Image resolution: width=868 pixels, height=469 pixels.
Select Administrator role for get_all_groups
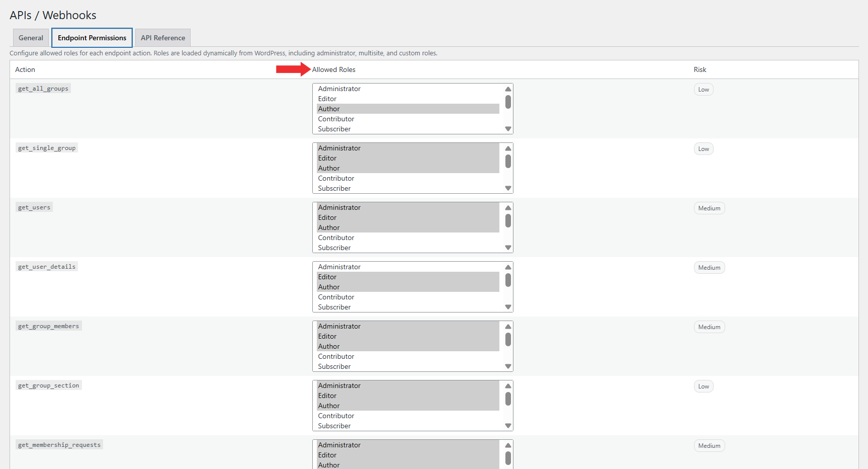(x=339, y=89)
